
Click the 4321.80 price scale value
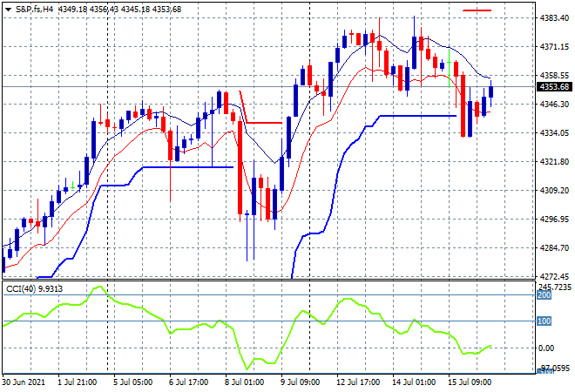(554, 162)
